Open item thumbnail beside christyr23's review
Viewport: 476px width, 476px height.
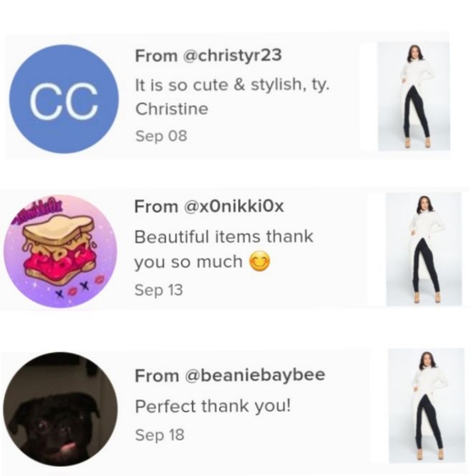tap(414, 96)
